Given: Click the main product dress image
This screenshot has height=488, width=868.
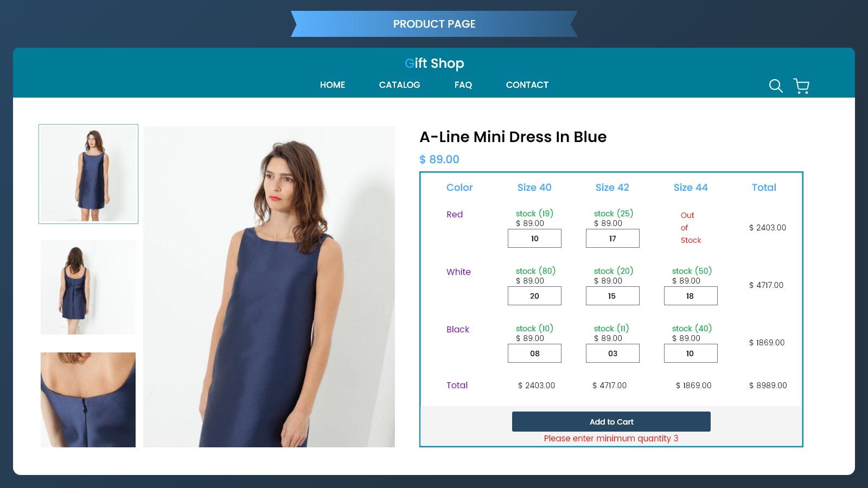Looking at the screenshot, I should (269, 287).
